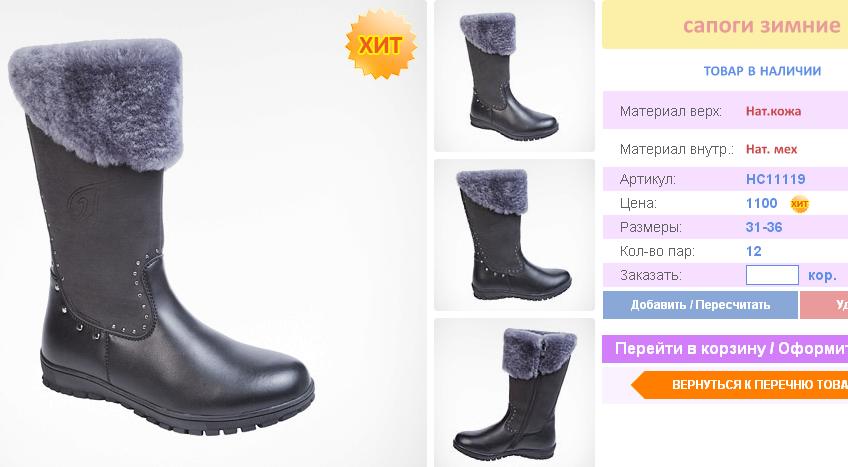Click the large orange ХИТ badge
848x467 pixels.
pos(381,44)
